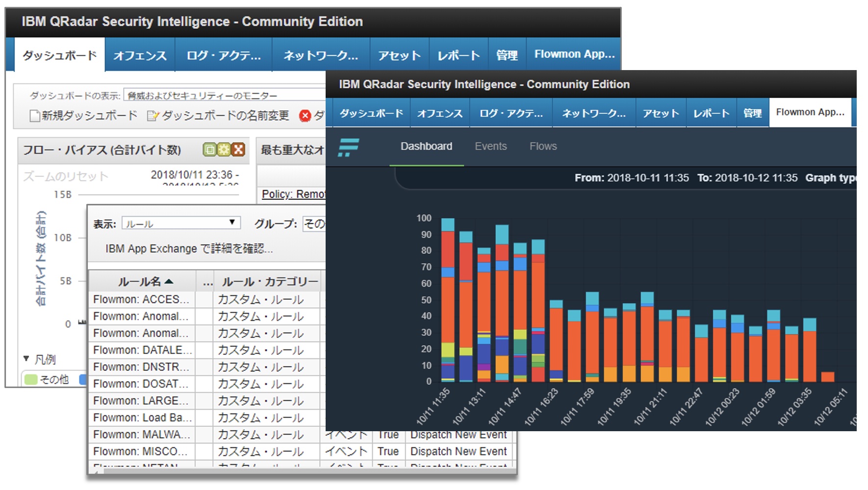Click IBM App Exchange details link
Viewport: 868px width, 490px height.
point(189,248)
